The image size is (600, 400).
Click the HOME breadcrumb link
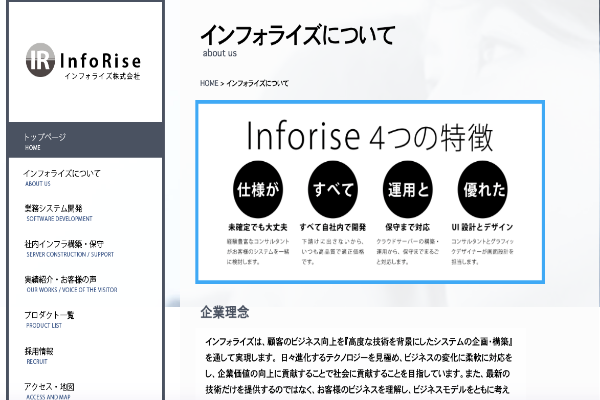point(209,83)
